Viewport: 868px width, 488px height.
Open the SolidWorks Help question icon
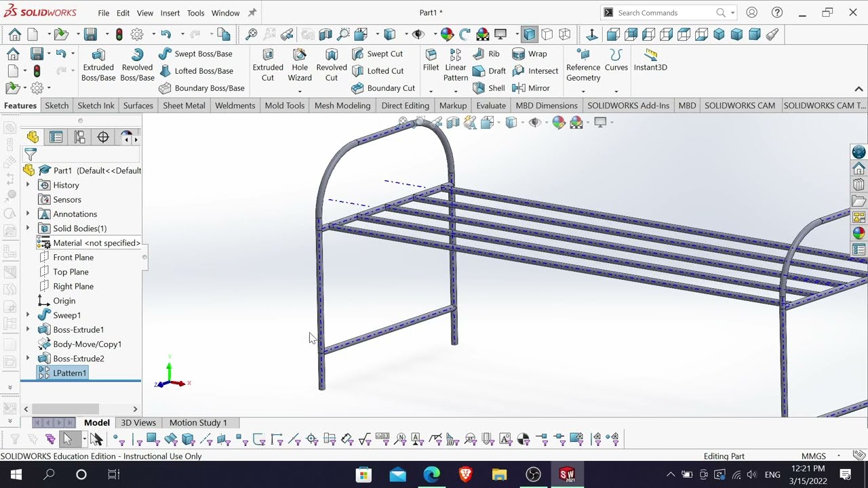coord(777,13)
